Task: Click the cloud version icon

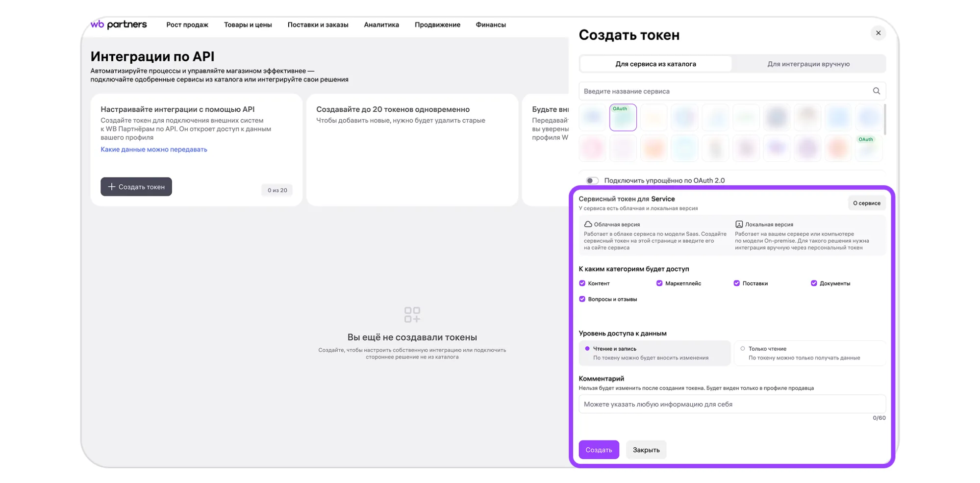Action: (588, 224)
